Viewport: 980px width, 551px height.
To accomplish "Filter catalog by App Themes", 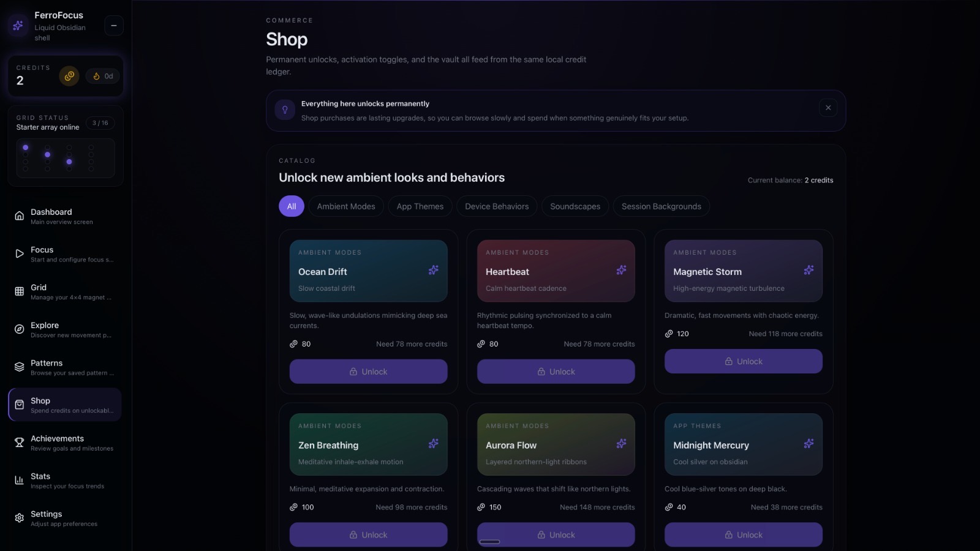I will click(420, 206).
